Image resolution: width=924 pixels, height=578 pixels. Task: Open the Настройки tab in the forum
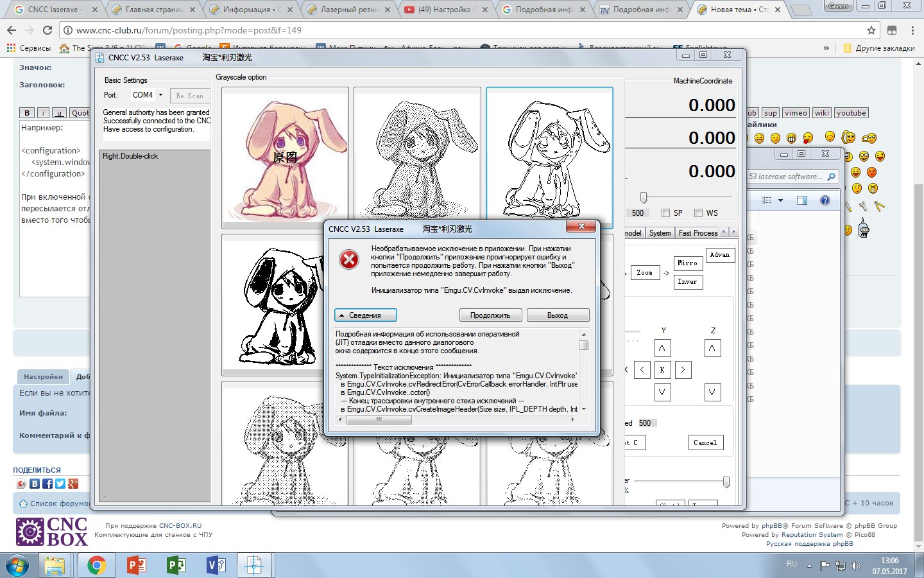click(x=43, y=376)
